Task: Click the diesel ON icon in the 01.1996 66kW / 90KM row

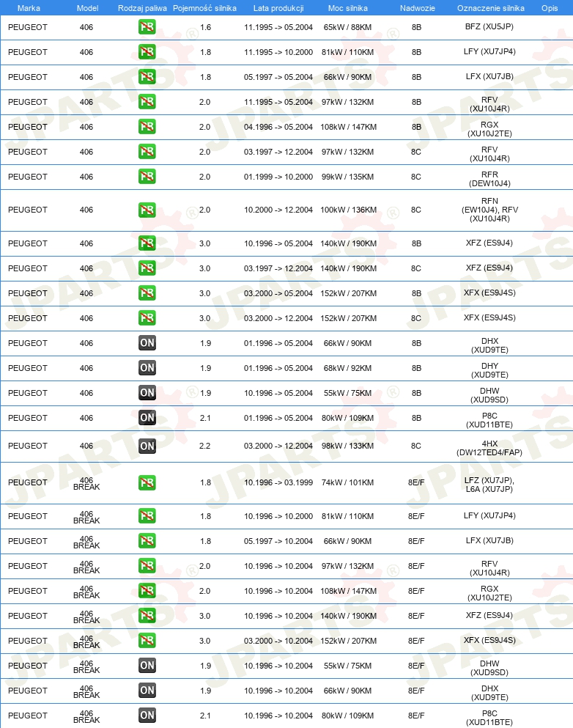Action: point(147,343)
